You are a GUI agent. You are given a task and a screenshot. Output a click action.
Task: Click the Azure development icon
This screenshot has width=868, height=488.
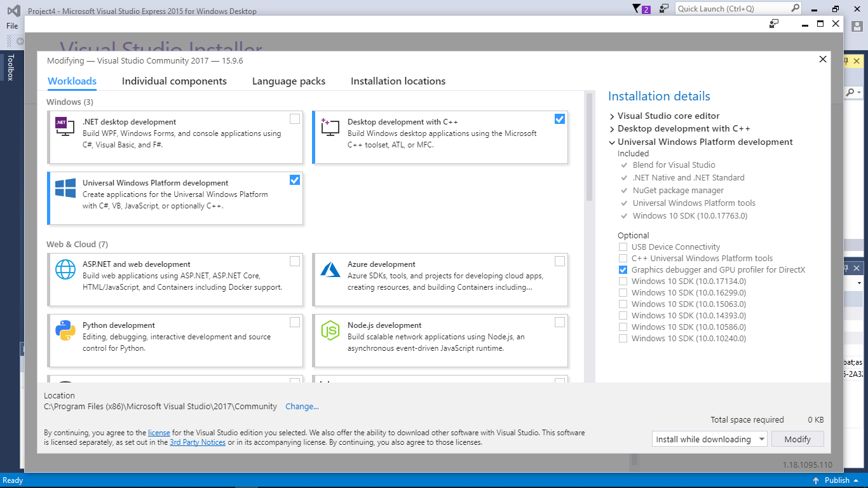(330, 269)
